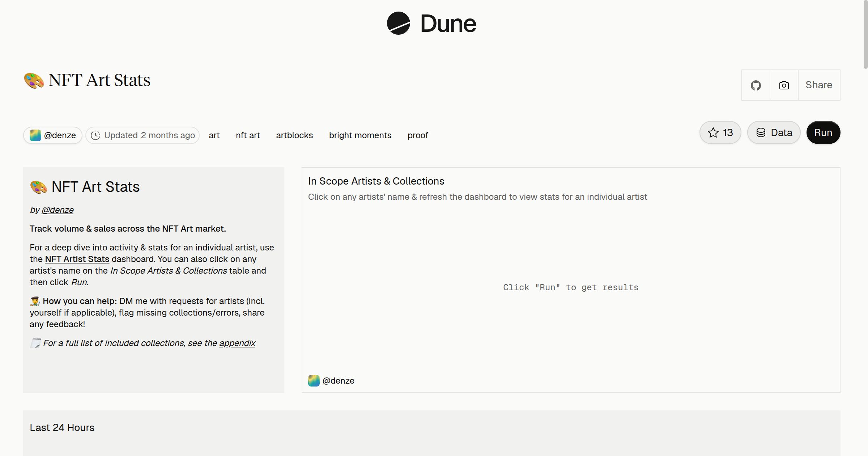Click In Scope Artists & Collections title

[376, 181]
